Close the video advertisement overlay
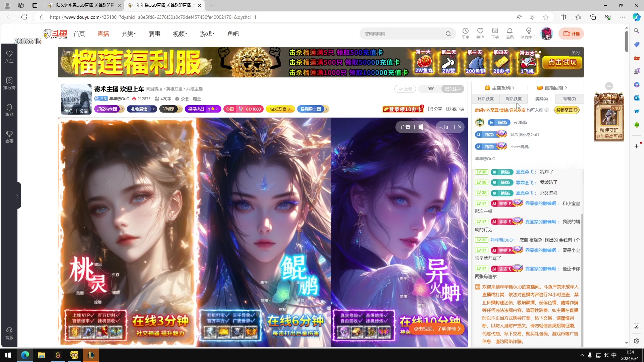This screenshot has height=362, width=644. [460, 127]
